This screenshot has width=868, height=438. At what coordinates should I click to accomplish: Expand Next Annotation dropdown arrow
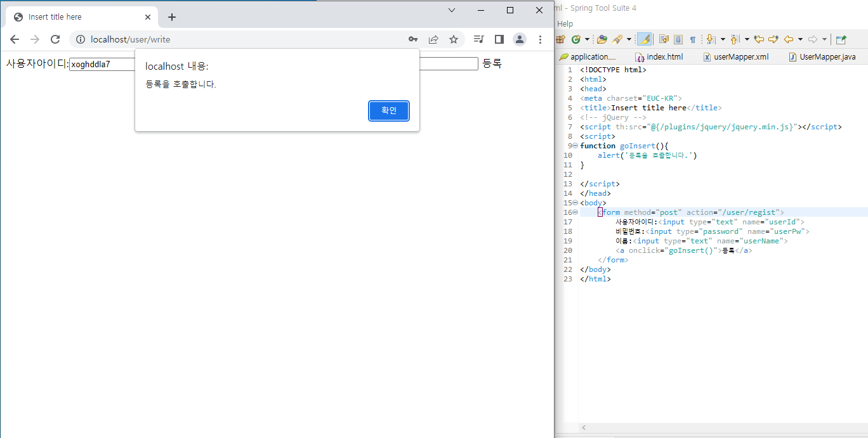tap(723, 39)
